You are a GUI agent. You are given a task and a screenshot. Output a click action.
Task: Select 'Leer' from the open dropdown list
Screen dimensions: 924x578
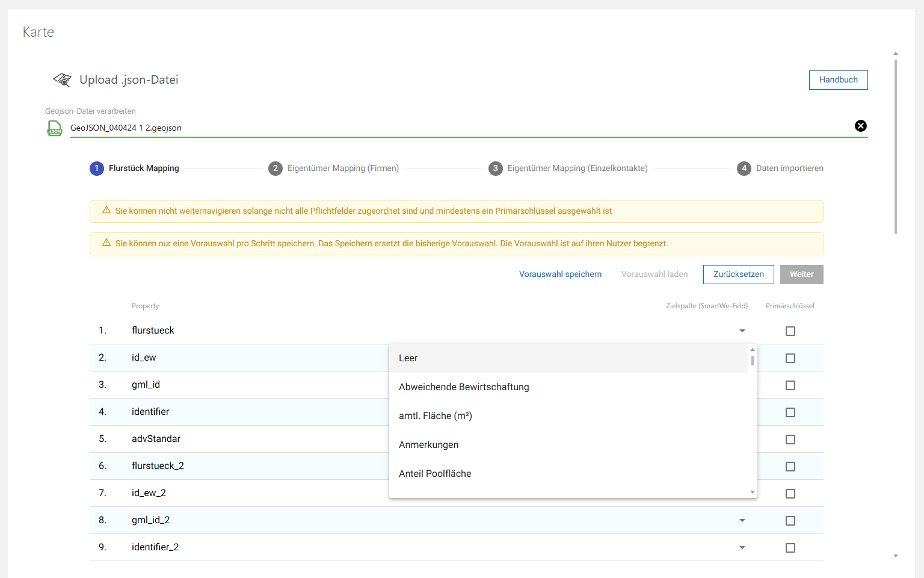click(408, 358)
